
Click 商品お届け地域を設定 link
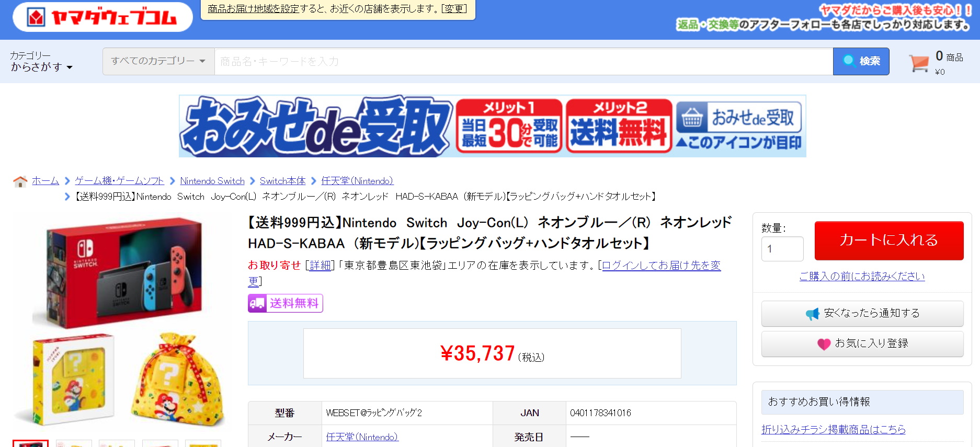click(253, 9)
